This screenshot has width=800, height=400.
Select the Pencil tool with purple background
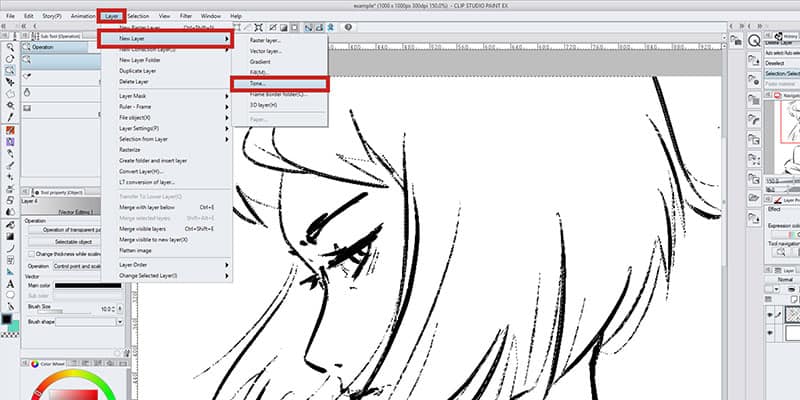pos(10,142)
